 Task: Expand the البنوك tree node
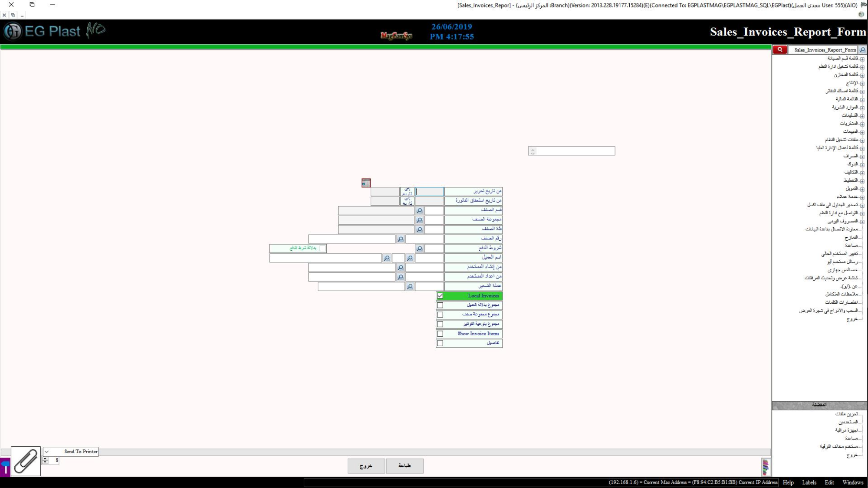[862, 165]
